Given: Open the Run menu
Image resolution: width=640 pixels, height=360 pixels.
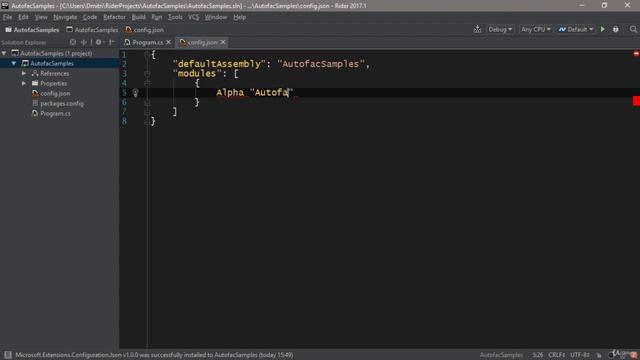Looking at the screenshot, I should [157, 17].
